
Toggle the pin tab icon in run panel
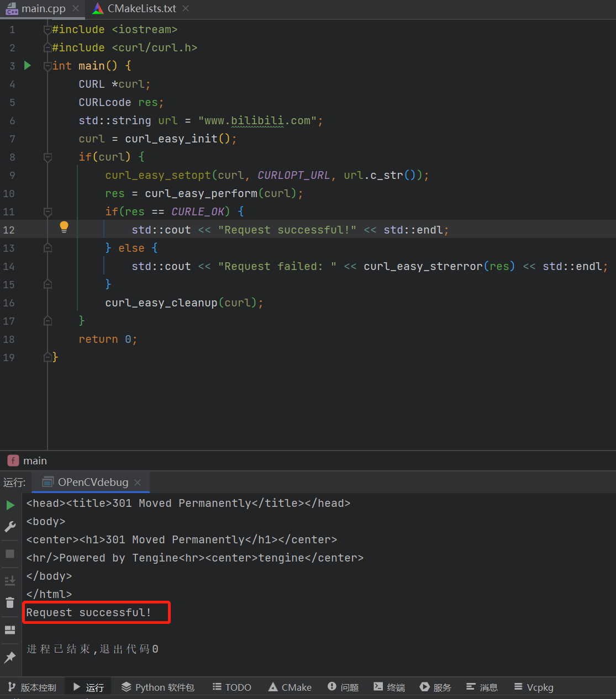pyautogui.click(x=10, y=657)
